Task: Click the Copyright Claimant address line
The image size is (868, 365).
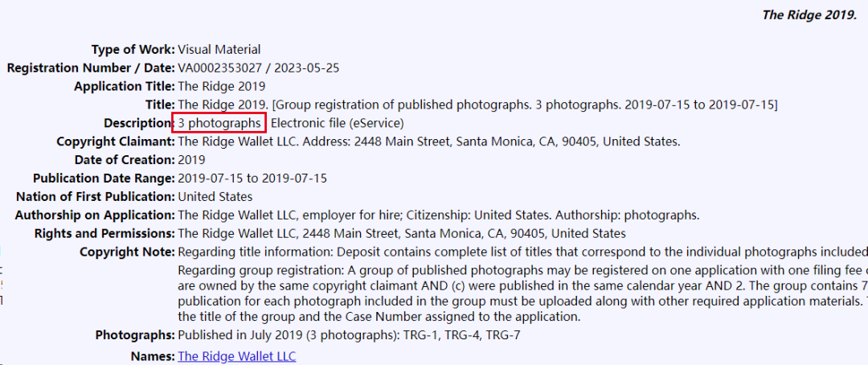Action: (429, 141)
